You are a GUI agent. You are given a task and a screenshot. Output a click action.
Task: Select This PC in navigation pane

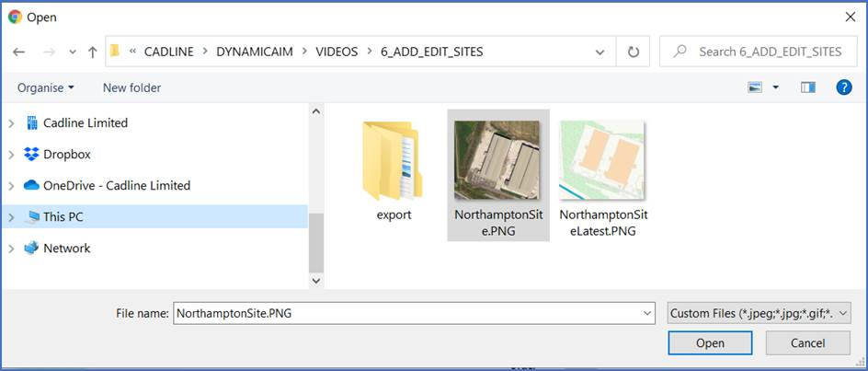click(x=63, y=217)
